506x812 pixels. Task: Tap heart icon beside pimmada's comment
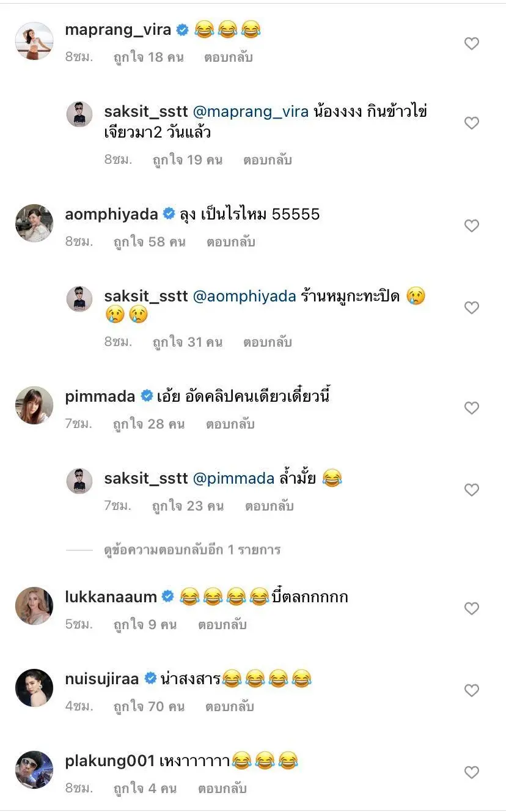471,408
